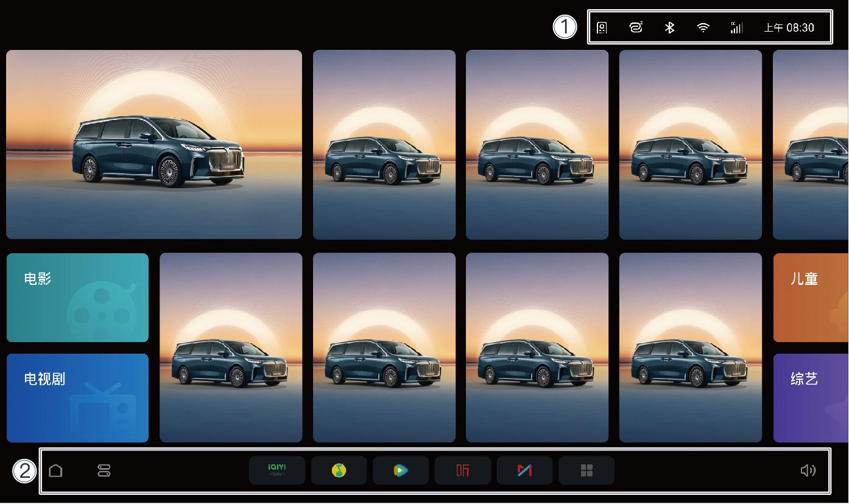Open the controls icon beside Home
849x504 pixels.
(x=104, y=471)
